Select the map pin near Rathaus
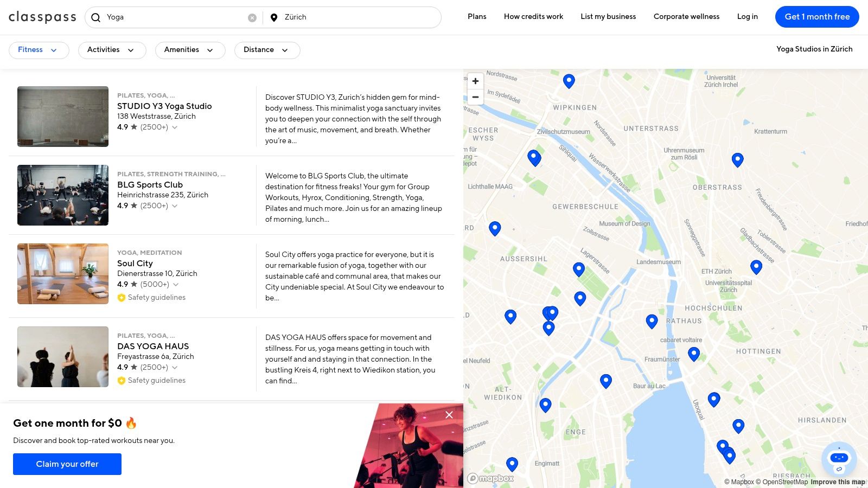 pos(652,321)
